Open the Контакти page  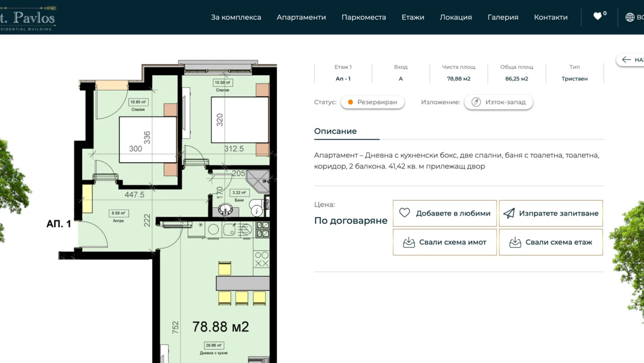point(550,17)
